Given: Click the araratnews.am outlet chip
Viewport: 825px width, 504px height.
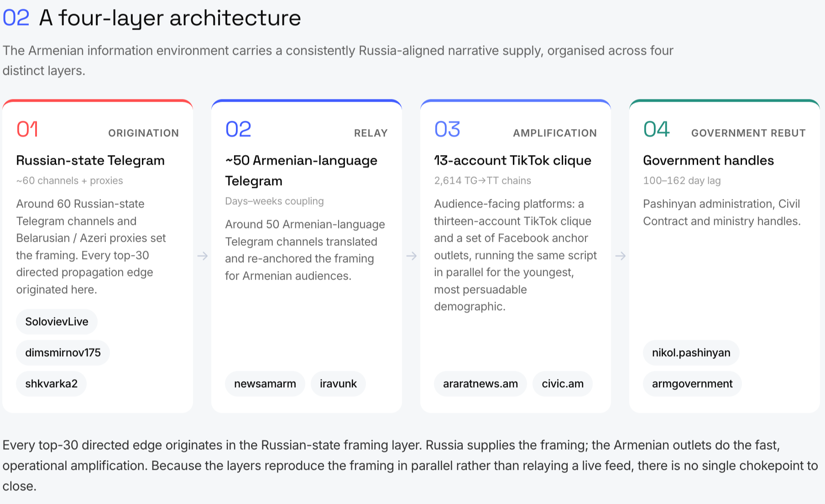Looking at the screenshot, I should 480,384.
